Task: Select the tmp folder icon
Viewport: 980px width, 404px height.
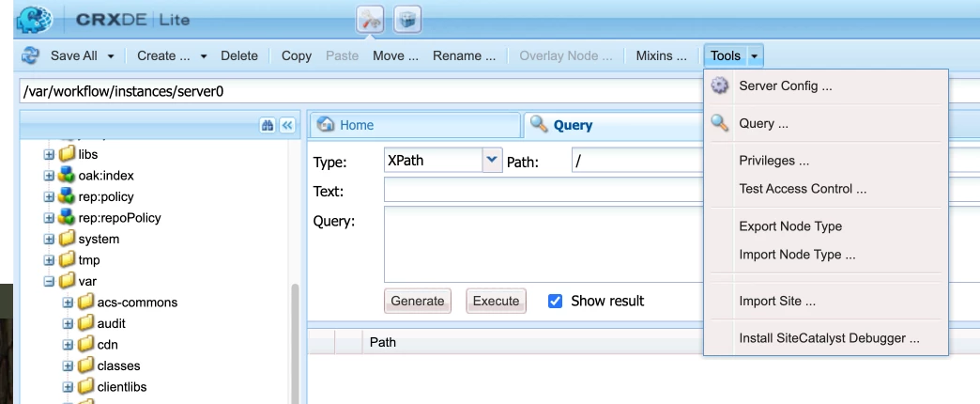Action: 67,259
